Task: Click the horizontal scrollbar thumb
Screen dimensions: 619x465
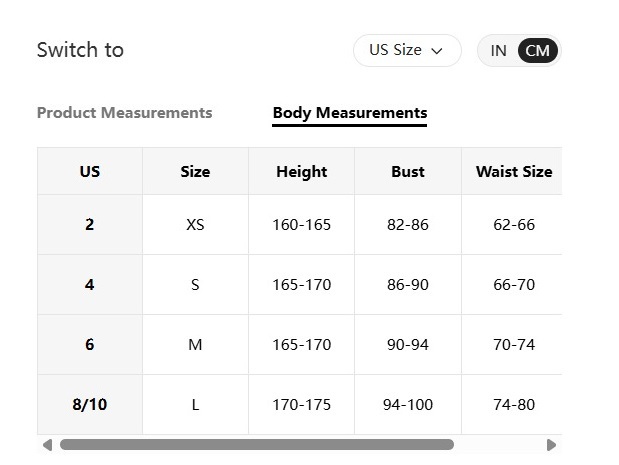Action: tap(256, 445)
